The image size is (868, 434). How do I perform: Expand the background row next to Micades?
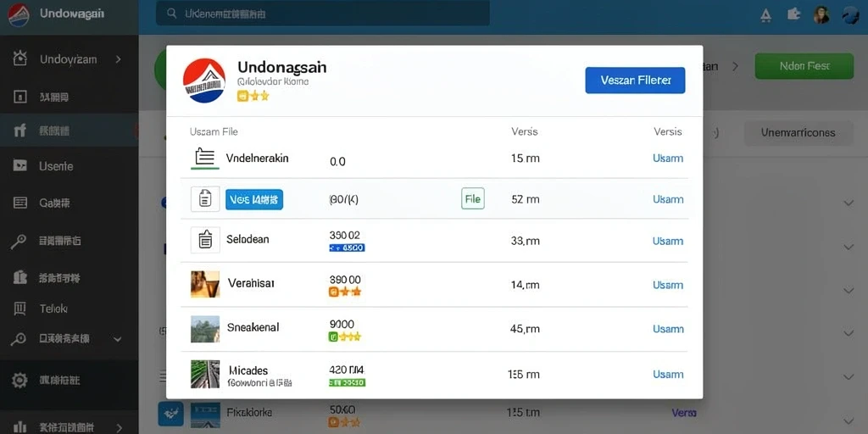(x=848, y=377)
